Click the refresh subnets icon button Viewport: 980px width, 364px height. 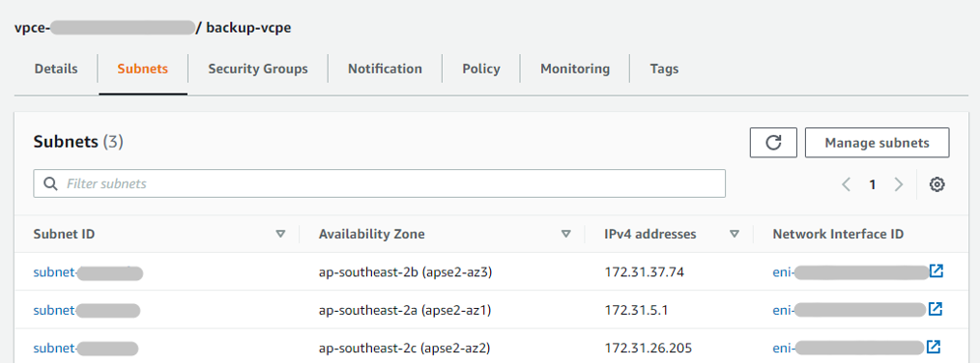[773, 143]
